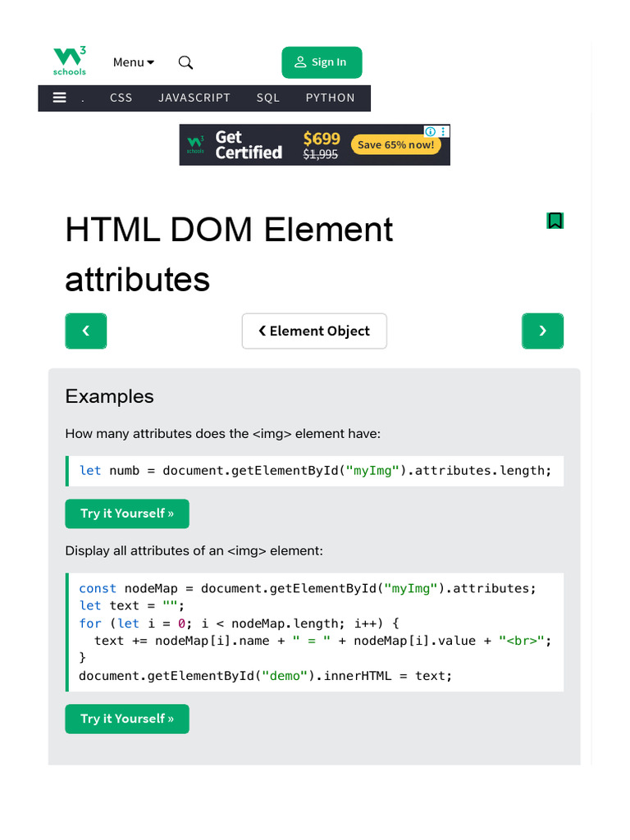
Task: Open the CSS tutorial tab
Action: point(121,98)
